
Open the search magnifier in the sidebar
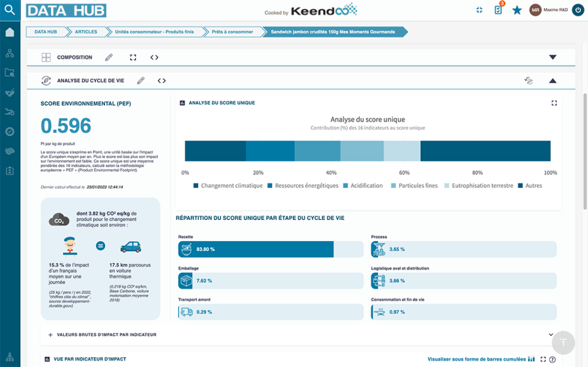coord(10,10)
